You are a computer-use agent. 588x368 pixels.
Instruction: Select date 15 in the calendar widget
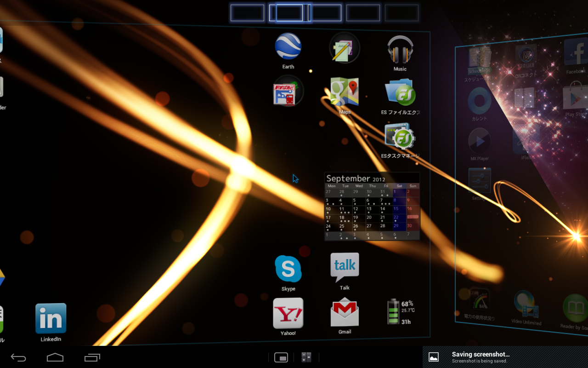(x=399, y=210)
